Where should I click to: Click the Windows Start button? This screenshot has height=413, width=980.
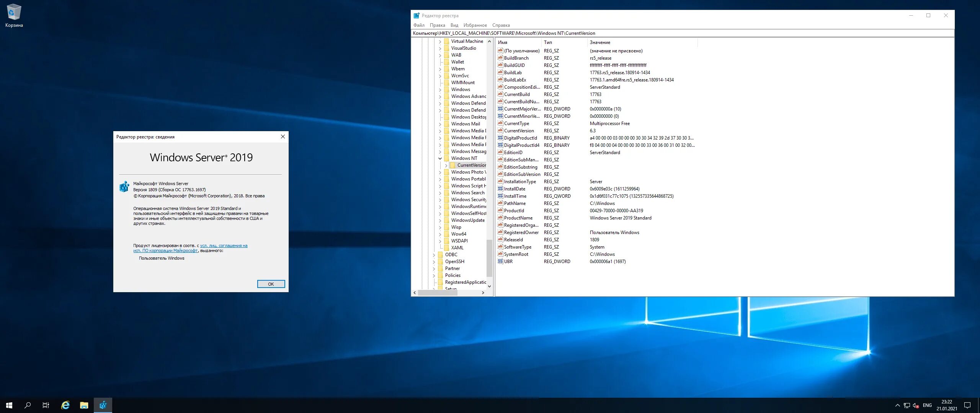tap(9, 405)
